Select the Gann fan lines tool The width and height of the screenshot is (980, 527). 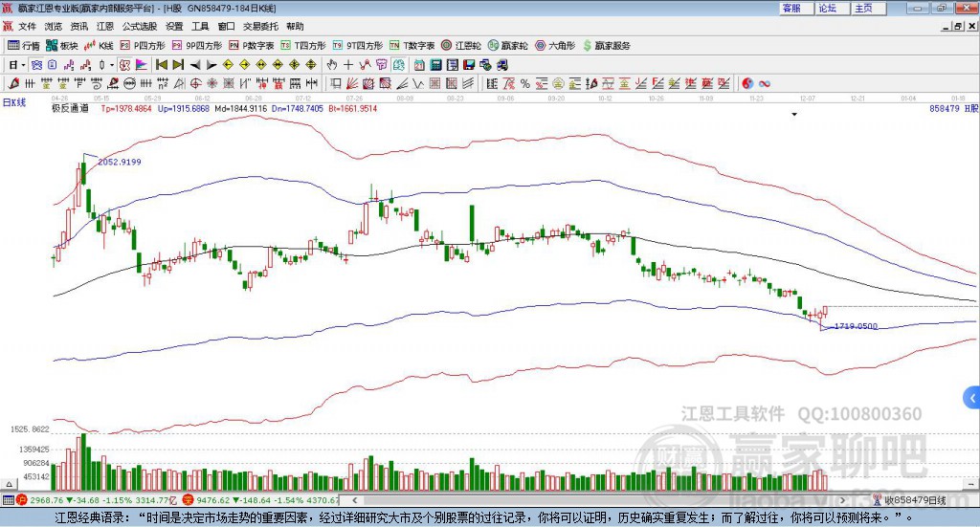352,83
